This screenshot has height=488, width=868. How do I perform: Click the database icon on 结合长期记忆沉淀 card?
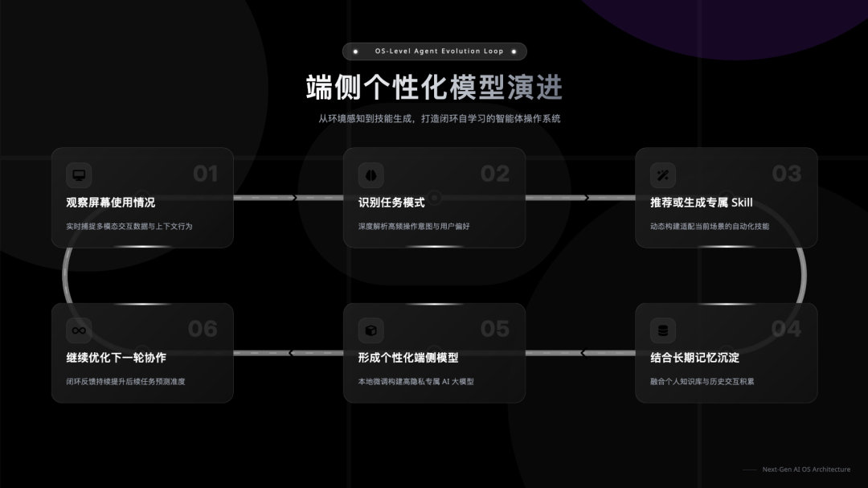(x=661, y=330)
